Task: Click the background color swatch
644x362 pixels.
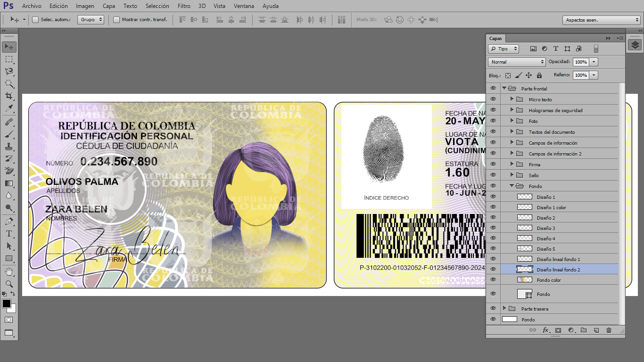Action: point(13,309)
